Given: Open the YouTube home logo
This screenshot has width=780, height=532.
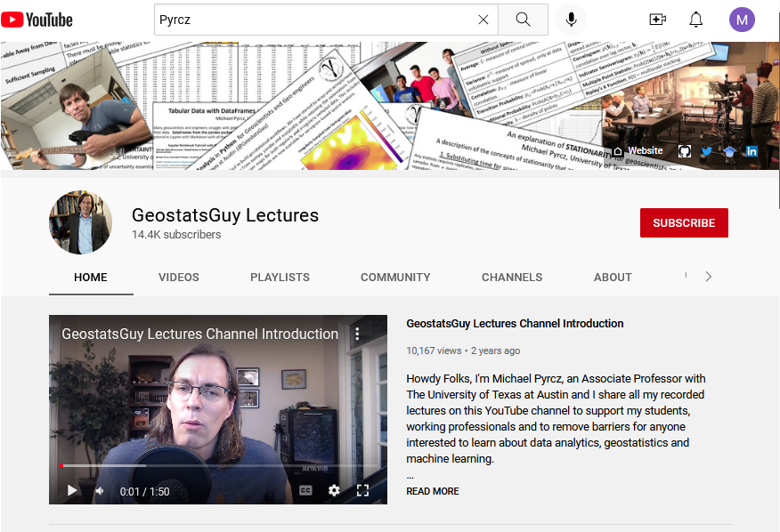Looking at the screenshot, I should pos(37,20).
